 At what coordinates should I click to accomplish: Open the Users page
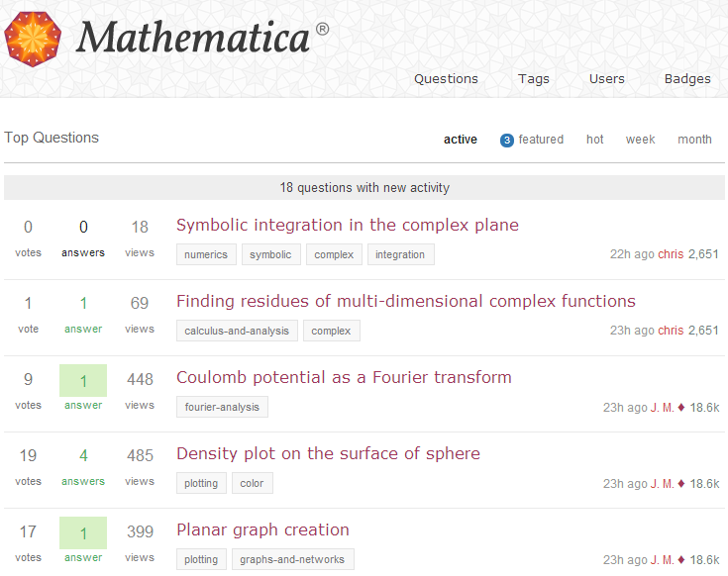(607, 79)
